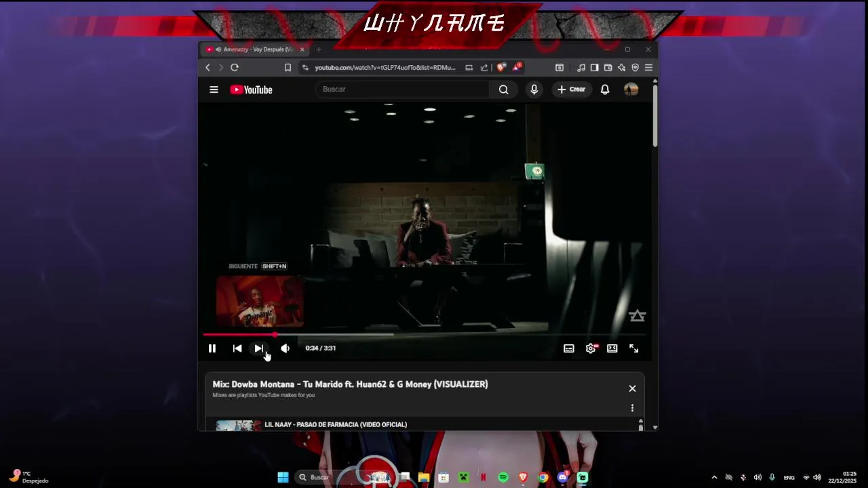Open the Brave VPN shield icon

[x=635, y=68]
